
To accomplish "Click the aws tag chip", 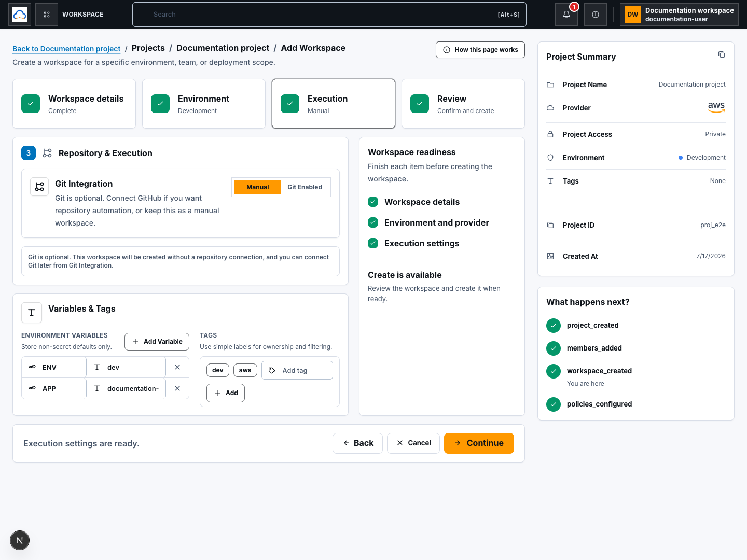I will (245, 370).
